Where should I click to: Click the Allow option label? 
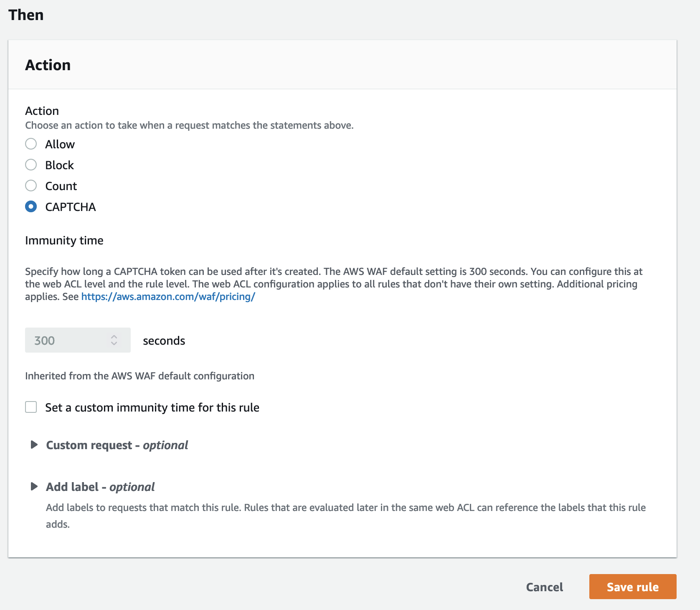pos(60,144)
